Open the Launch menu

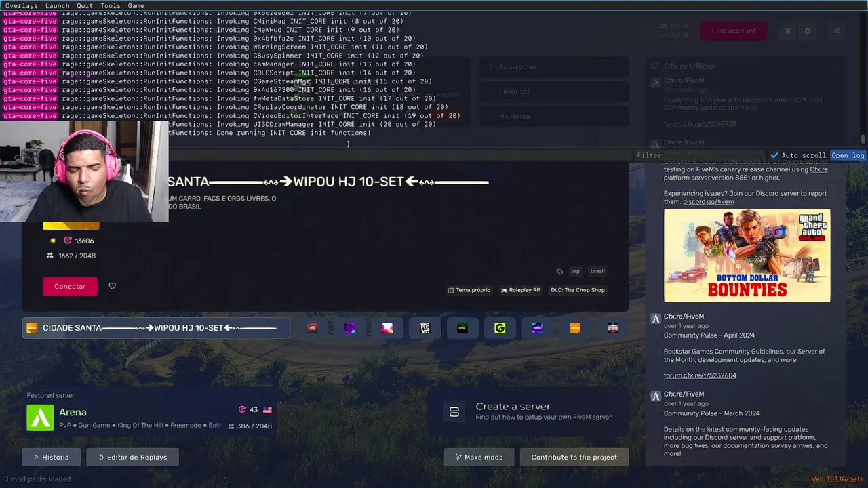(x=58, y=5)
